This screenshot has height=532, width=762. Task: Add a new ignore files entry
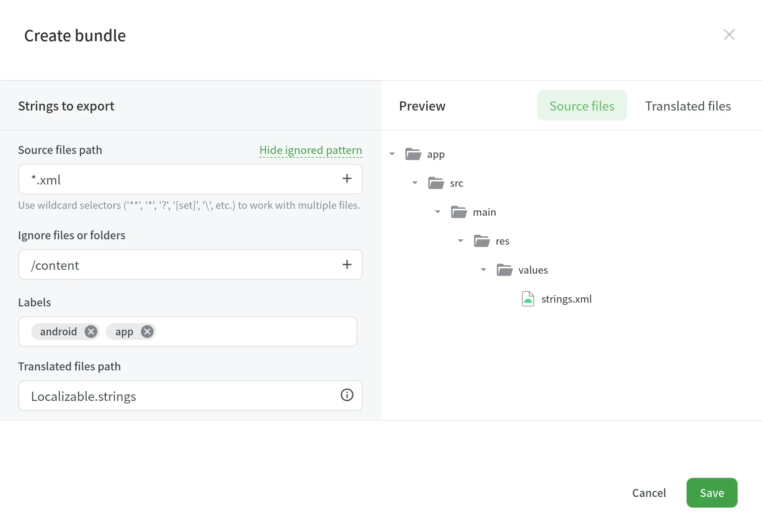pos(347,264)
